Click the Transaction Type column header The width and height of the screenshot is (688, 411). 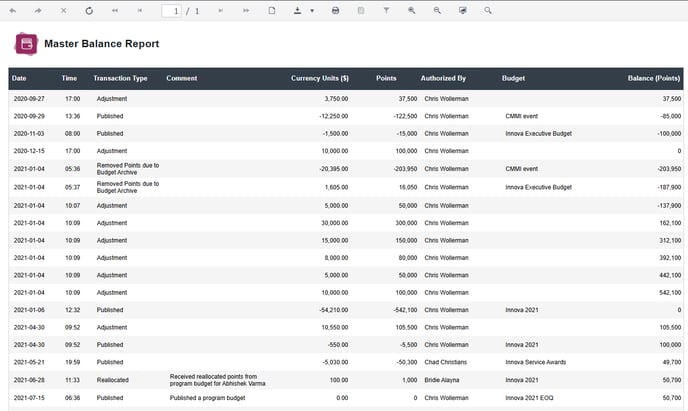click(120, 78)
